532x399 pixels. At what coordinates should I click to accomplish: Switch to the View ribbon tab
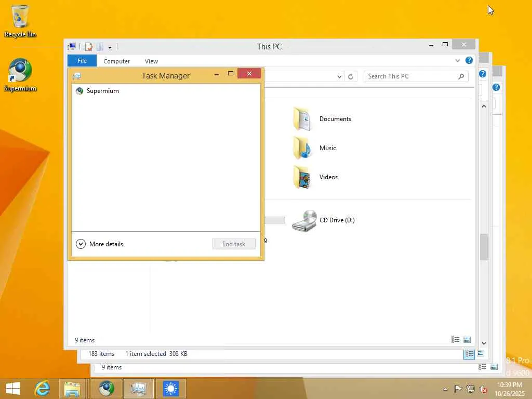tap(151, 61)
